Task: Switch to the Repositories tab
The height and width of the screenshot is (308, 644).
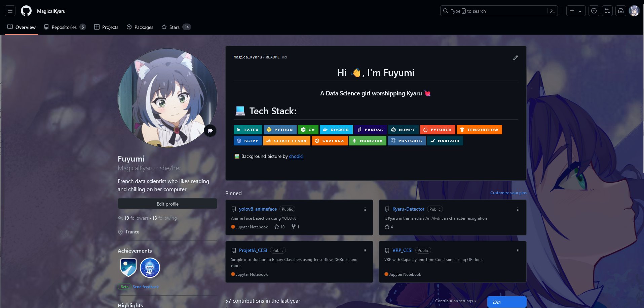Action: [x=65, y=27]
